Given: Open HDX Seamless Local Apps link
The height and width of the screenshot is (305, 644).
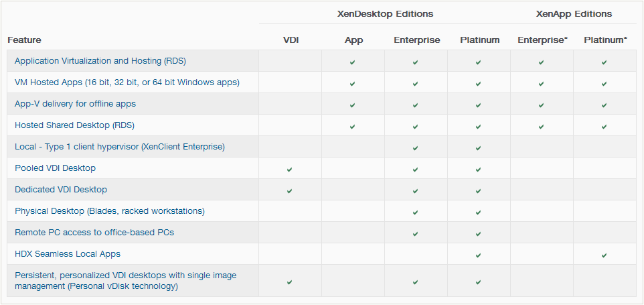Looking at the screenshot, I should [x=68, y=253].
